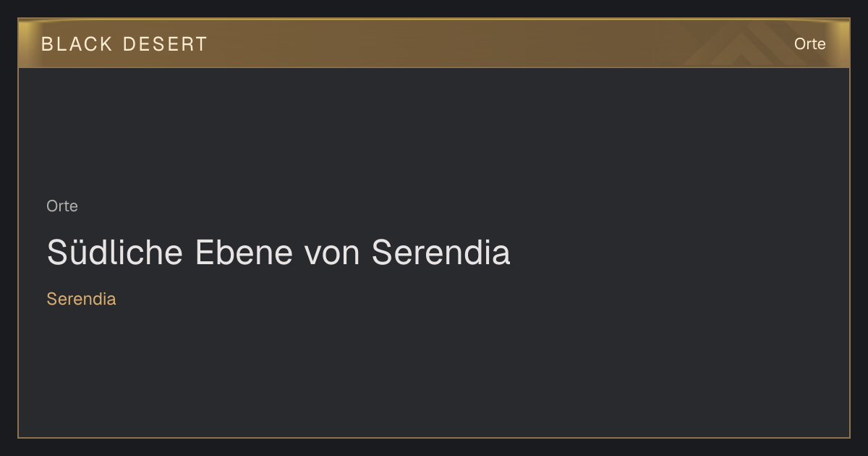Click the BLACK DESERT title in header
The height and width of the screenshot is (456, 868).
[x=124, y=44]
